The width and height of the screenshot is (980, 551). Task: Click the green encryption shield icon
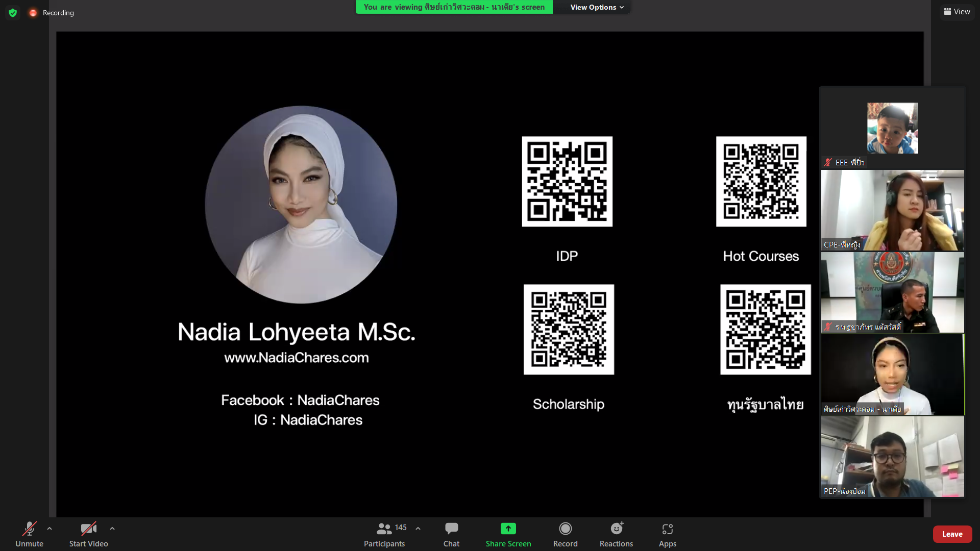coord(13,13)
